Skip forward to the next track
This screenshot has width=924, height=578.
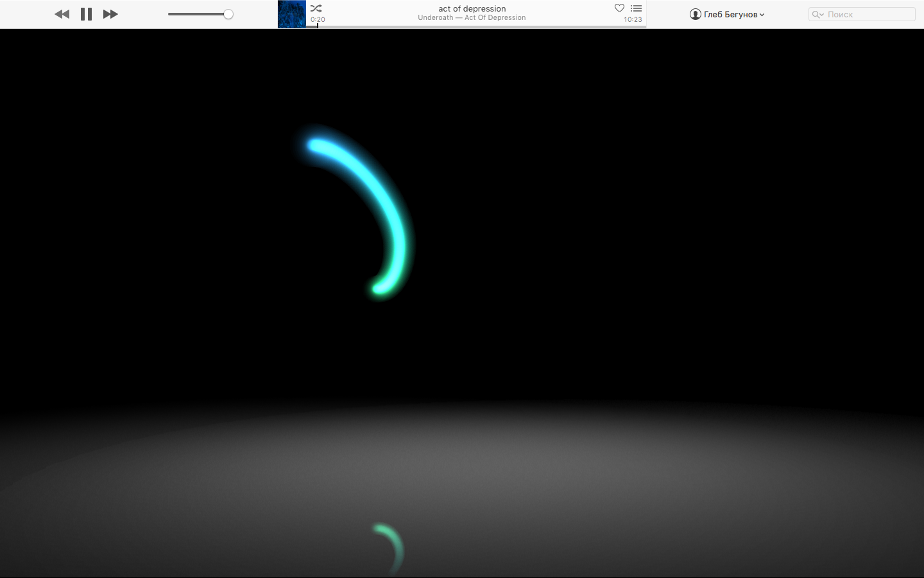(110, 14)
